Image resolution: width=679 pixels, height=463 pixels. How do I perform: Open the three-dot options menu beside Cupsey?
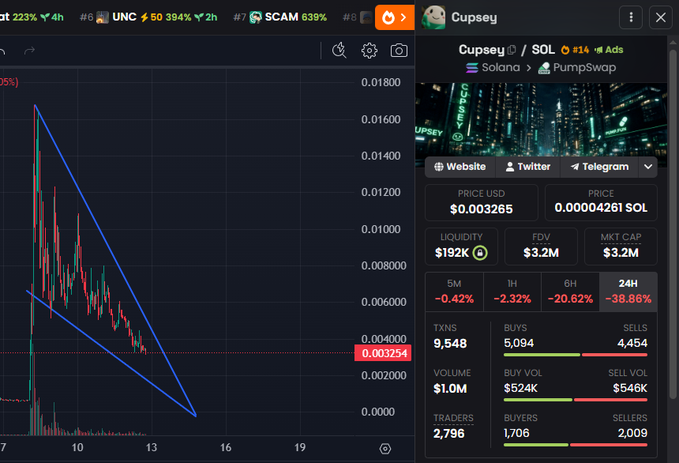click(x=631, y=17)
